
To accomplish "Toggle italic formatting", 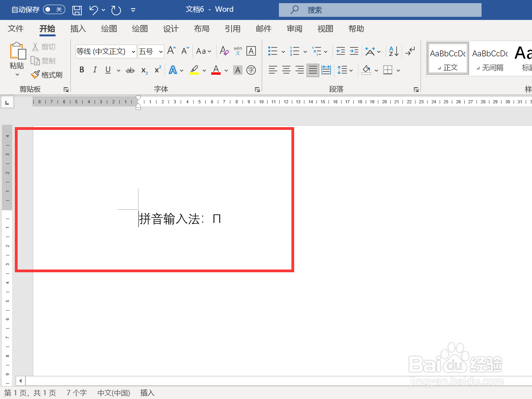I will click(94, 70).
